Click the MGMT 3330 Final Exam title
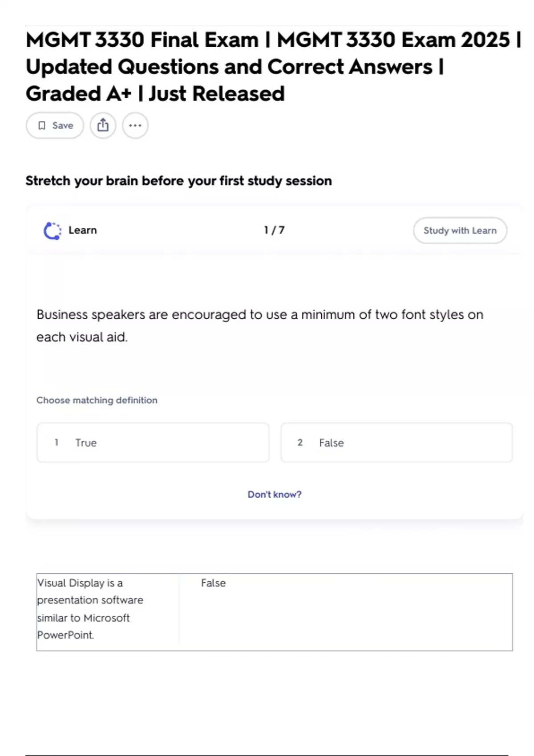 [142, 40]
